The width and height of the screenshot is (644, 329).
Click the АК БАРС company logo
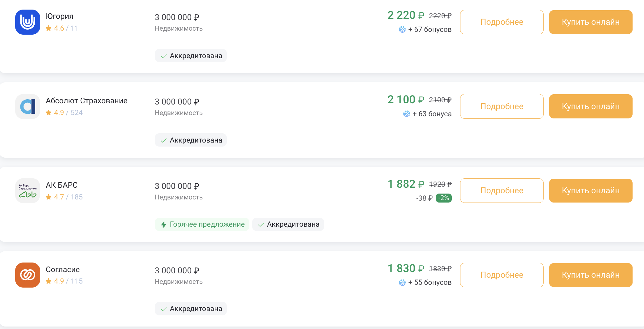tap(28, 190)
